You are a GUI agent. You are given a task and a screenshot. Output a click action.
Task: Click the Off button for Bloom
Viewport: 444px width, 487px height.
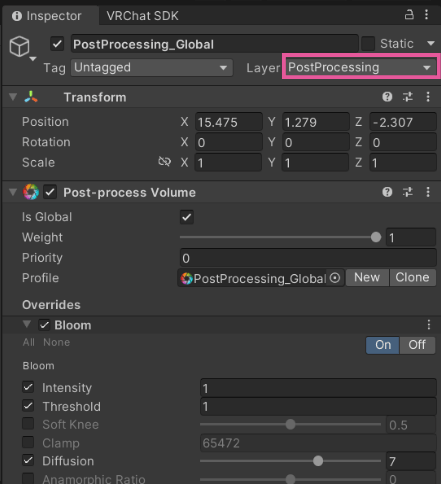417,345
